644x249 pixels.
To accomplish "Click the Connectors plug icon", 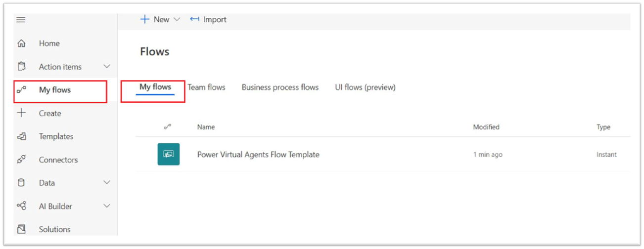I will pos(21,160).
